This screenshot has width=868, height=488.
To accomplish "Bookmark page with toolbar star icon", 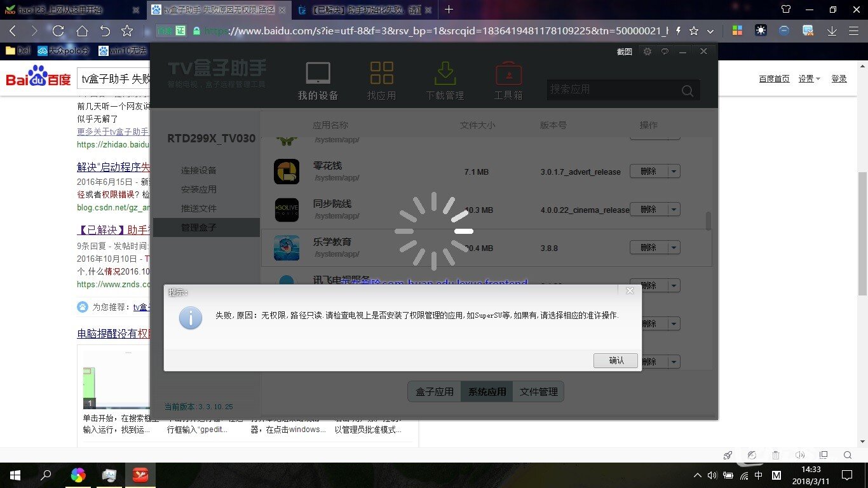I will (127, 31).
